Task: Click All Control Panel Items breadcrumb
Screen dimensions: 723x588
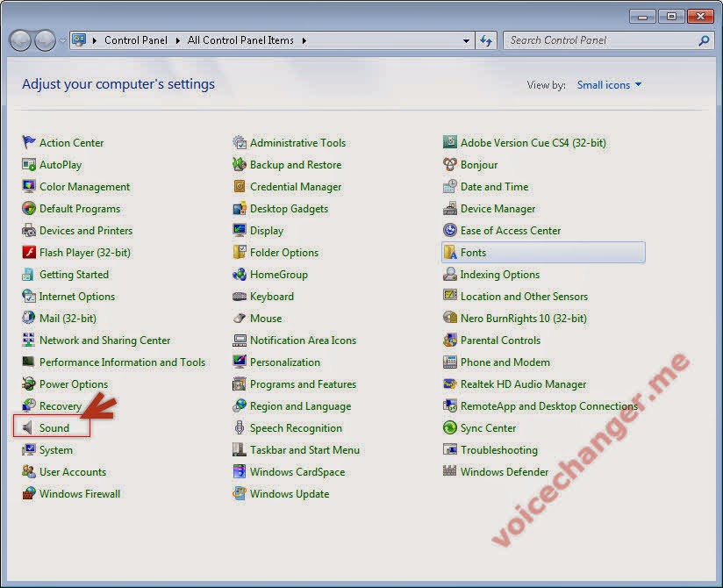Action: (x=240, y=40)
